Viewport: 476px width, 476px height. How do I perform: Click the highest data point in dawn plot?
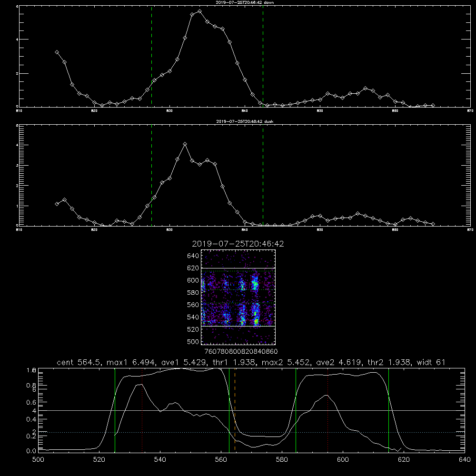pyautogui.click(x=199, y=11)
